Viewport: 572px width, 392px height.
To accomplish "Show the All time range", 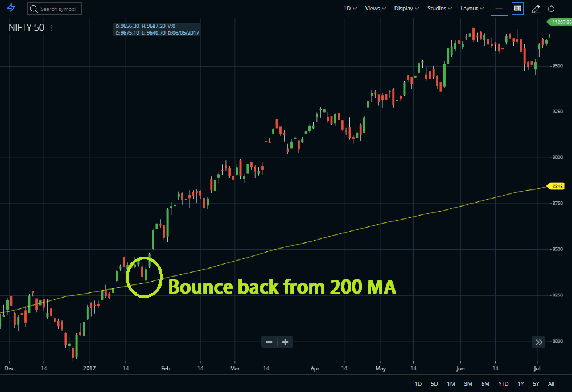I will [x=551, y=383].
